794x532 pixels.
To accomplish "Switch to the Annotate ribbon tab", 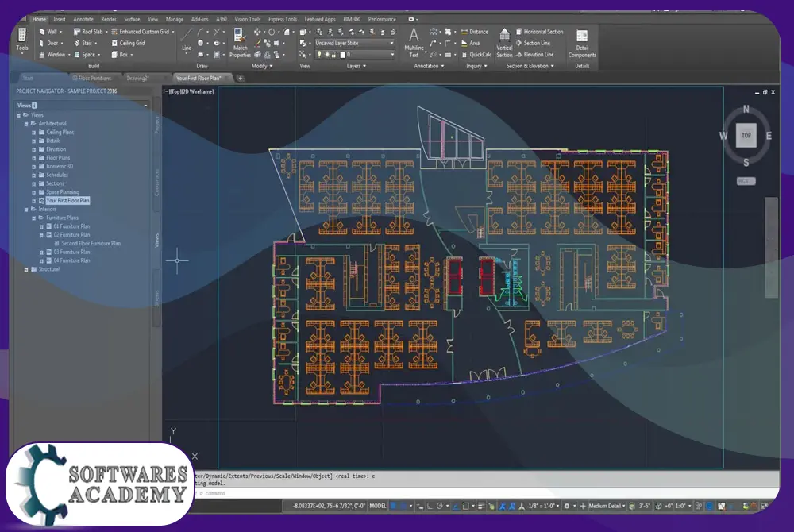I will (x=83, y=19).
